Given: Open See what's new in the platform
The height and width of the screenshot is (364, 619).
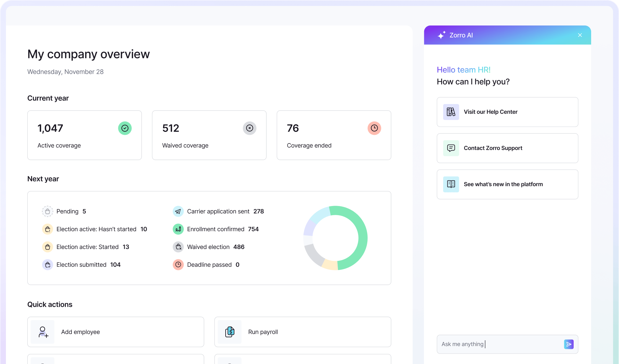Looking at the screenshot, I should (x=507, y=184).
